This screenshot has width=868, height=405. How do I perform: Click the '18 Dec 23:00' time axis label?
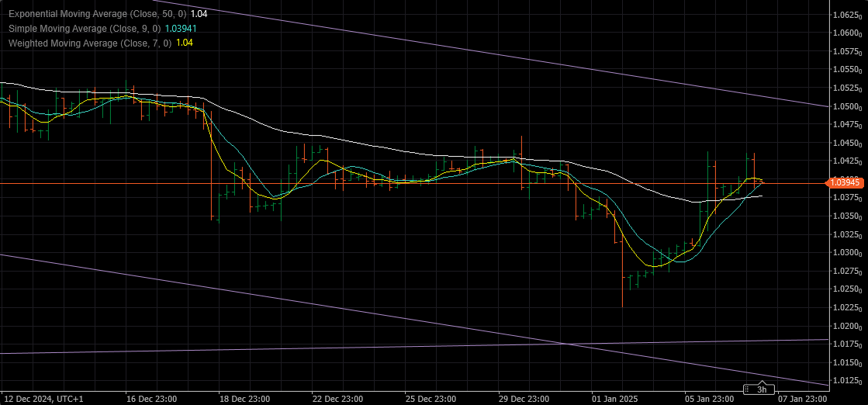(245, 399)
